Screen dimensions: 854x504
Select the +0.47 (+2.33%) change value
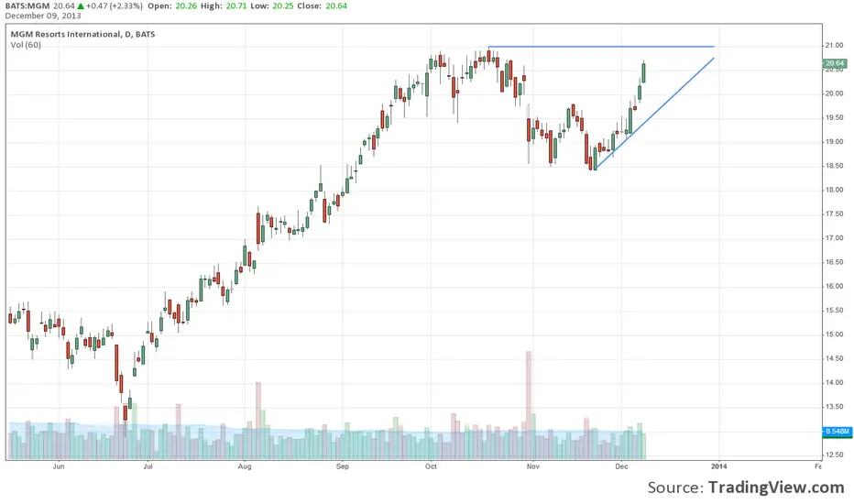(115, 6)
